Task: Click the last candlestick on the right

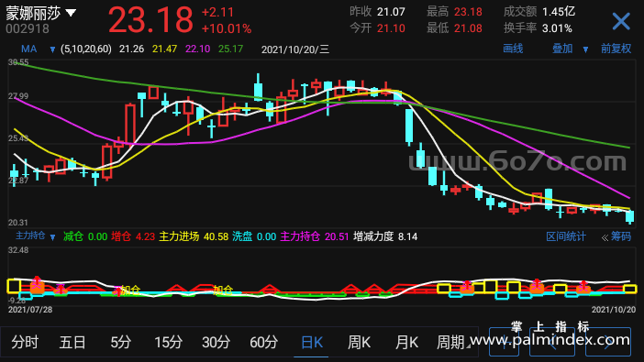Action: pos(629,216)
